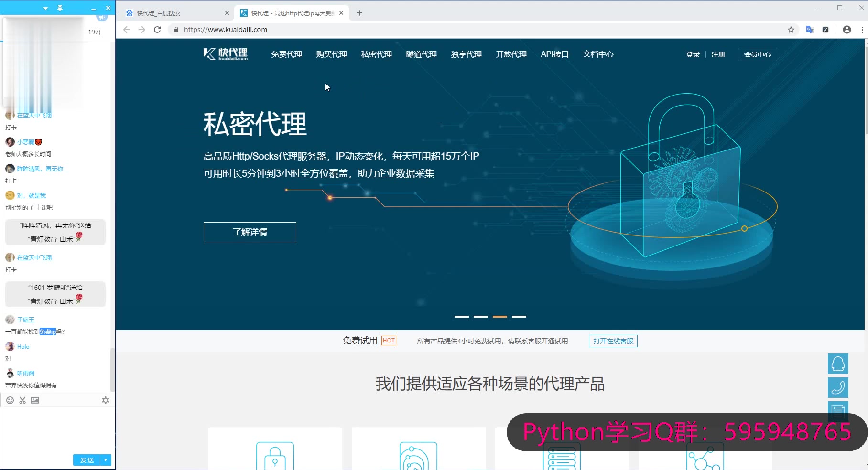Open chat settings gear icon
Viewport: 868px width, 470px height.
click(106, 400)
